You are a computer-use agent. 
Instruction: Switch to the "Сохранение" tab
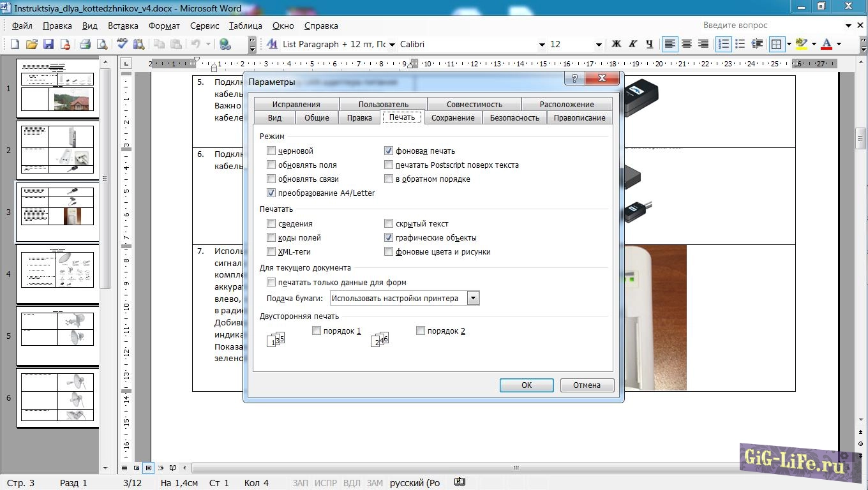pos(453,117)
